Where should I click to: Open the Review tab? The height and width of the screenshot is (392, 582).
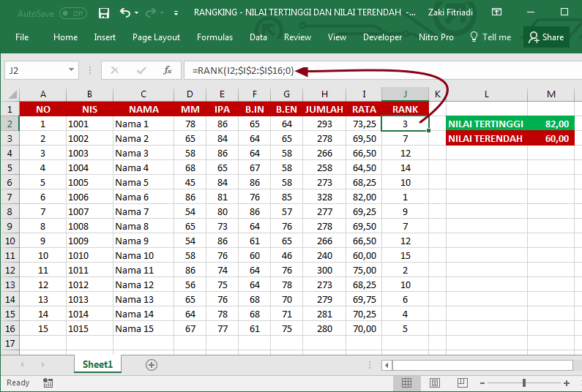(298, 37)
